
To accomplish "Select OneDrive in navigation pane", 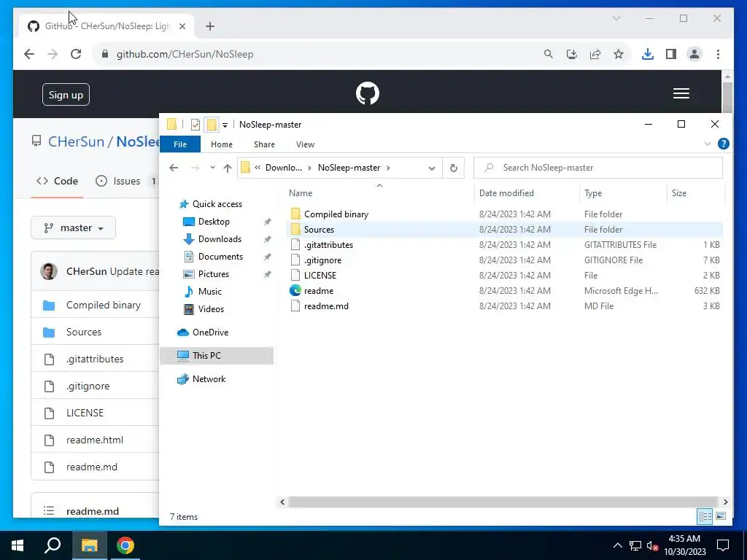I will tap(210, 332).
